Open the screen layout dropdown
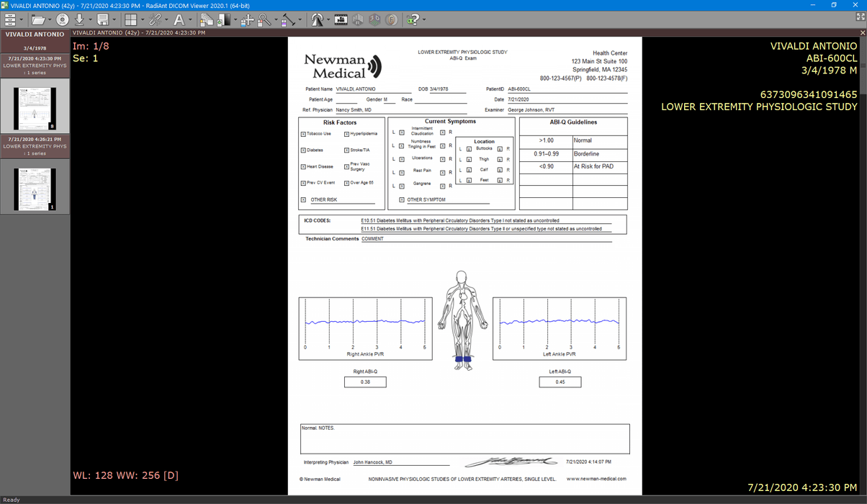The width and height of the screenshot is (867, 504). pyautogui.click(x=141, y=19)
